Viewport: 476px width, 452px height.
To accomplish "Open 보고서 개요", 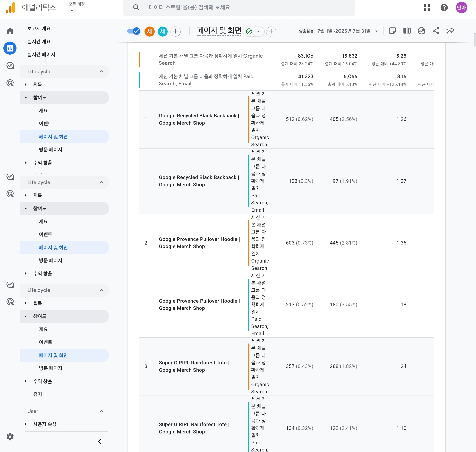I will tap(39, 28).
